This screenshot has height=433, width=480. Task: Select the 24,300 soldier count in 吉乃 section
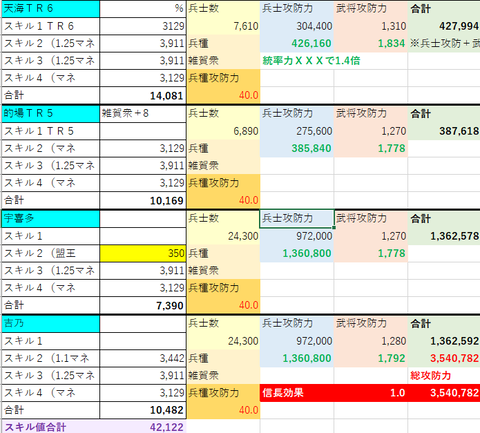[x=223, y=341]
